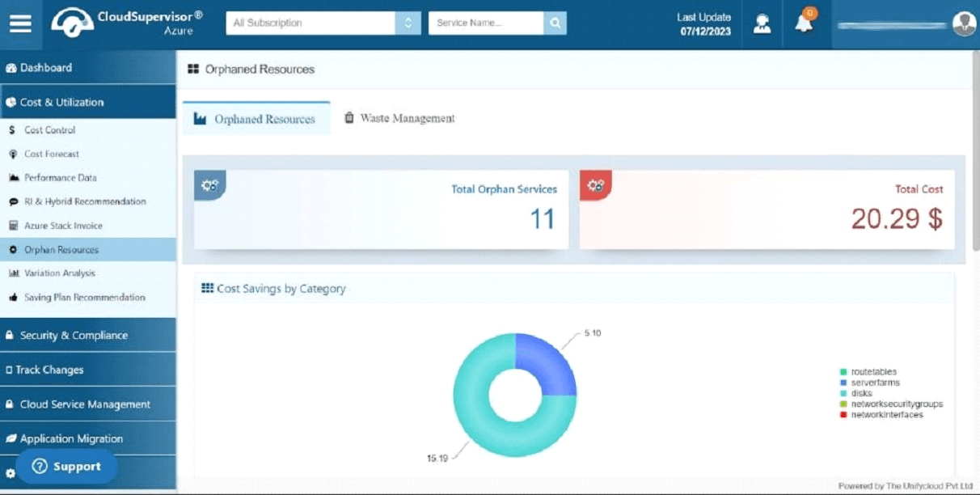The image size is (980, 495).
Task: Expand the Security & Compliance section
Action: [x=88, y=335]
